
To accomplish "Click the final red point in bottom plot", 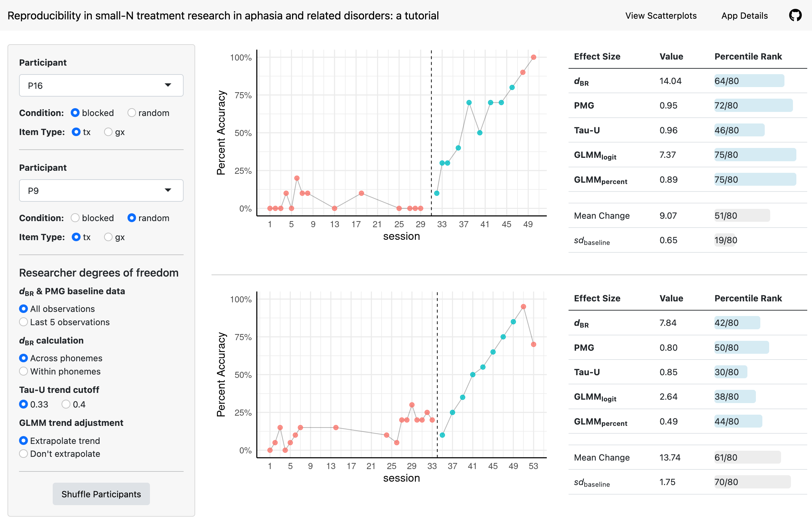I will [534, 345].
